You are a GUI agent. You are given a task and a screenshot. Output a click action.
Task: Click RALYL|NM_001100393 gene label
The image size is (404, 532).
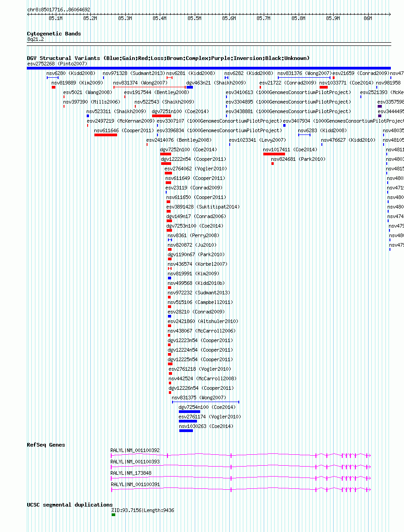pos(135,462)
